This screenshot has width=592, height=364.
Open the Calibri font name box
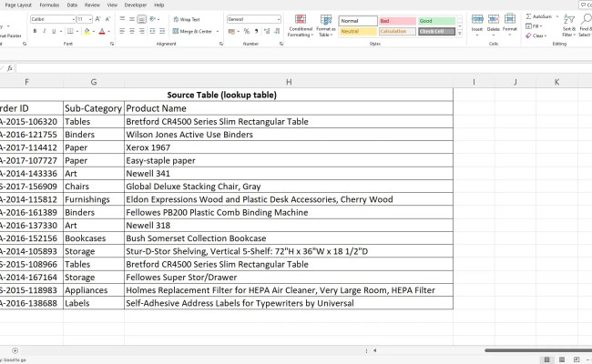53,19
